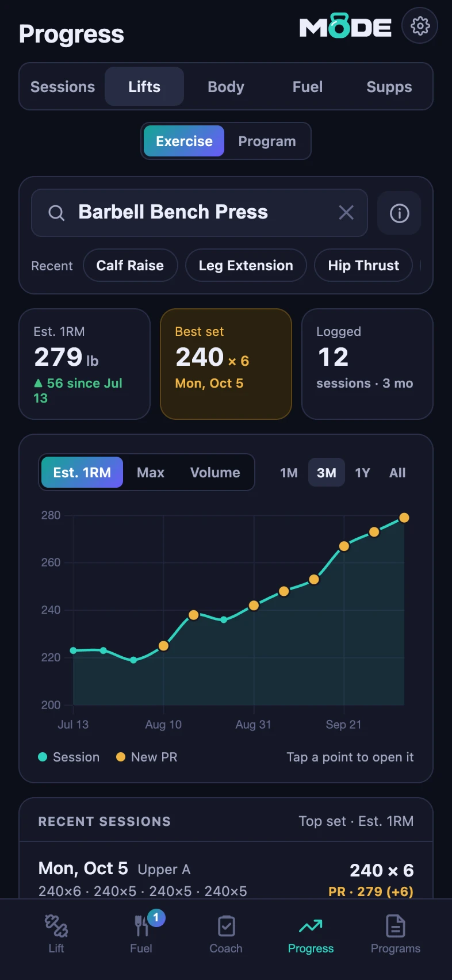Open Lift tab dumbbell icon
The height and width of the screenshot is (980, 452).
tap(56, 926)
